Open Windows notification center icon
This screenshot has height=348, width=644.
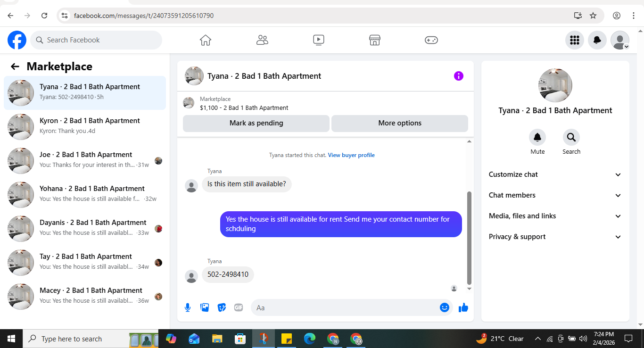(628, 339)
